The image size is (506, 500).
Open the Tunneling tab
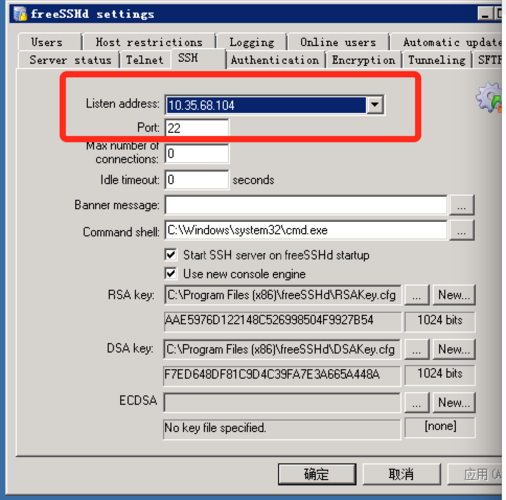tap(436, 60)
